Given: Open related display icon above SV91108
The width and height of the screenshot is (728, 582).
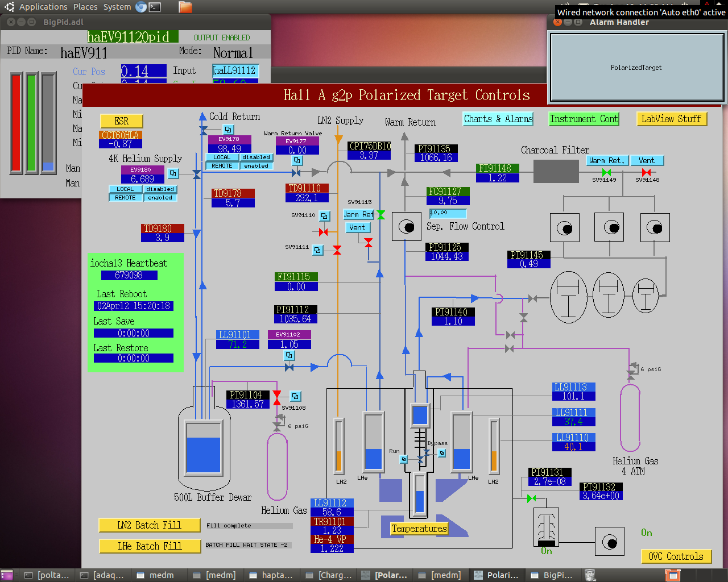Looking at the screenshot, I should pos(295,396).
